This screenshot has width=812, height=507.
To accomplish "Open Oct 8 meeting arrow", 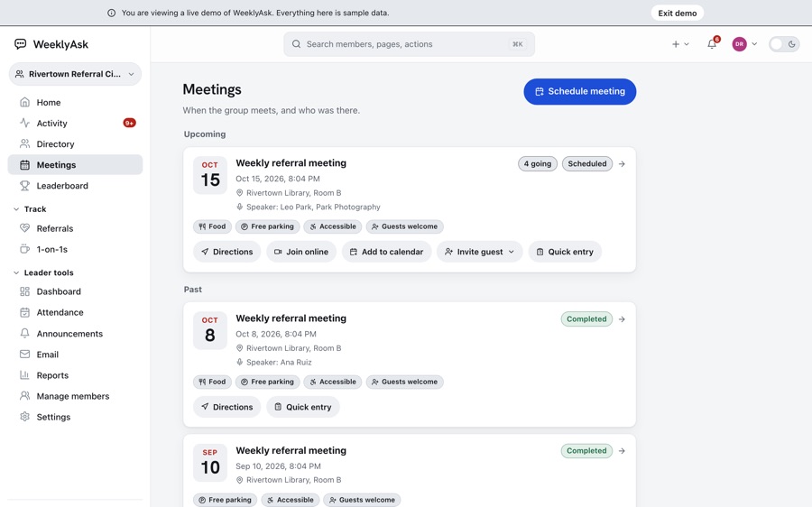I will (622, 319).
